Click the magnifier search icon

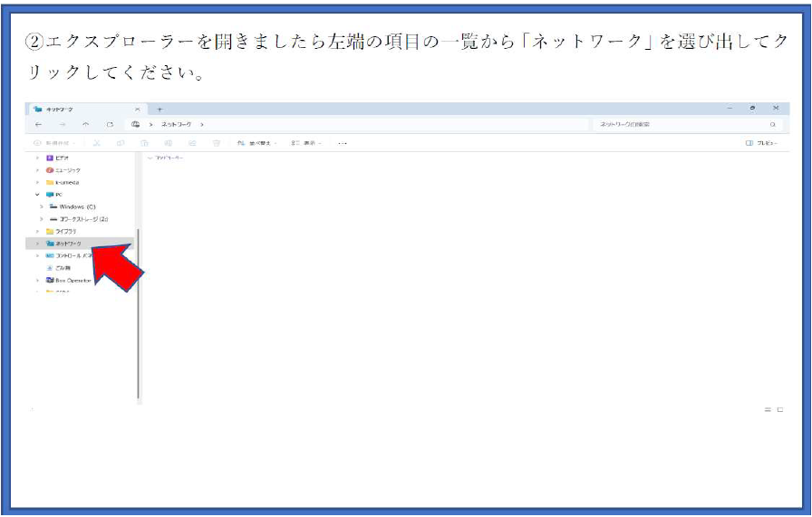click(773, 125)
